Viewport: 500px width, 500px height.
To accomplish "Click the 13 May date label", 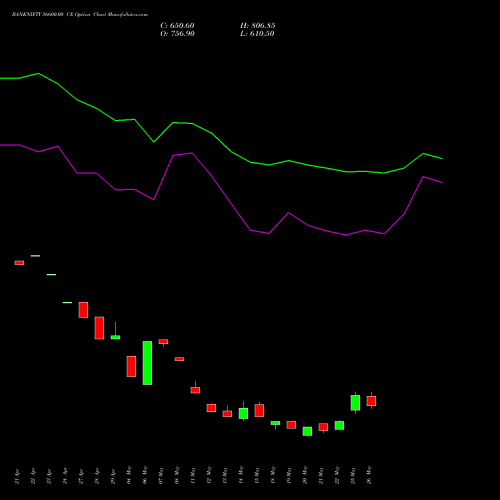I will click(225, 475).
